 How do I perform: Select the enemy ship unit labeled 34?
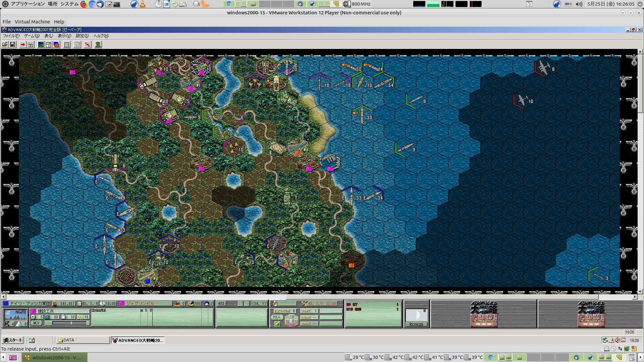point(373,196)
